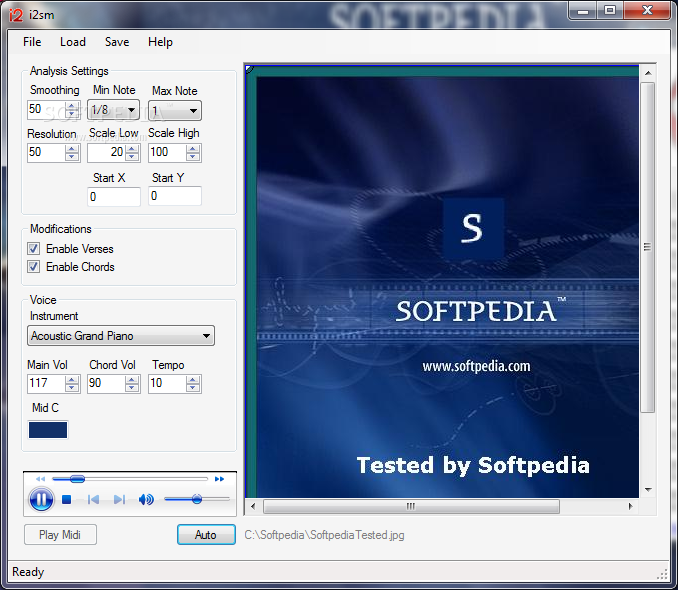
Task: Click the image panel scroll down arrow
Action: tap(648, 490)
